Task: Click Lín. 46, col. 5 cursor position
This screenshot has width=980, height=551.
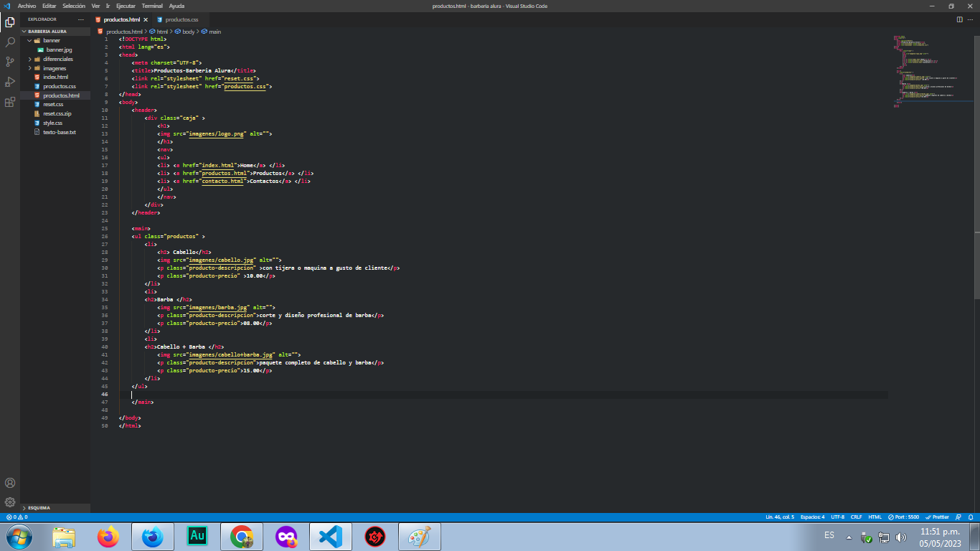Action: point(780,517)
